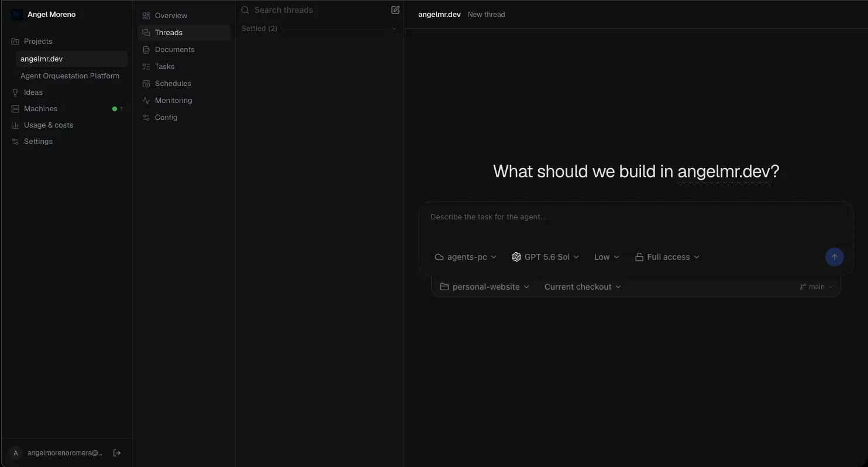Click the task description text box

point(636,223)
